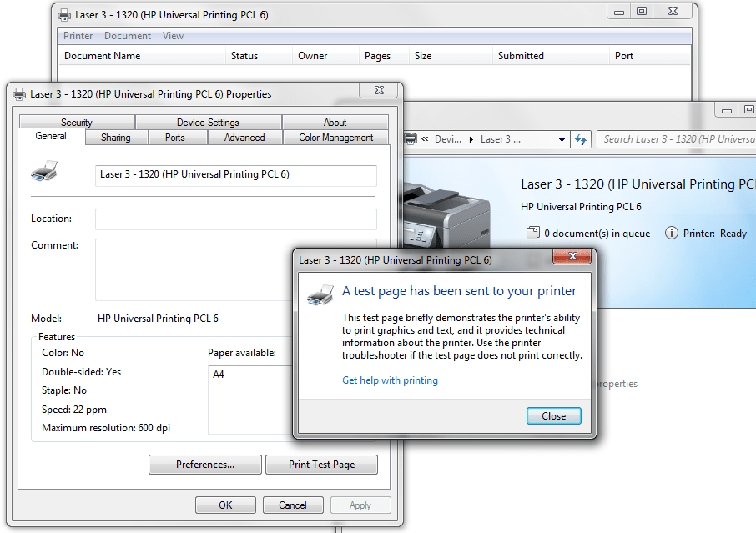
Task: Expand breadcrumb double chevron before Devi...
Action: pos(425,139)
